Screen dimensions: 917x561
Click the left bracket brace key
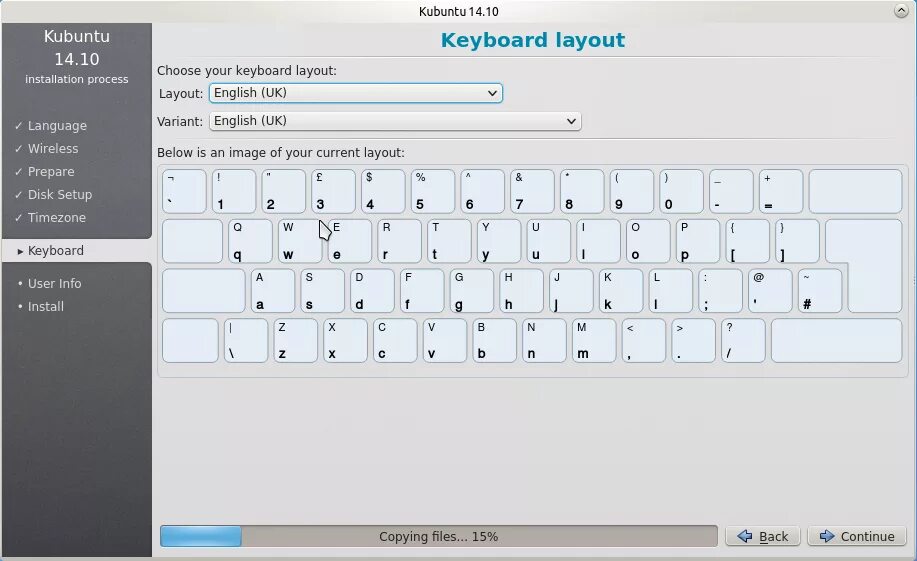[x=747, y=241]
